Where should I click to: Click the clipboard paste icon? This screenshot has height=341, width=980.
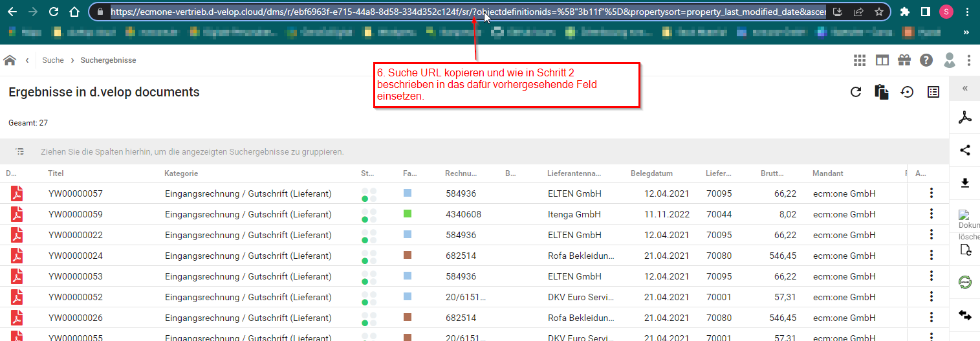coord(881,92)
